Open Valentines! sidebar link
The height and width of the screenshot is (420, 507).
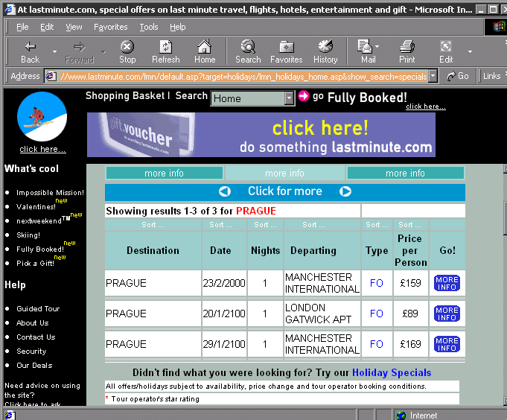(36, 207)
